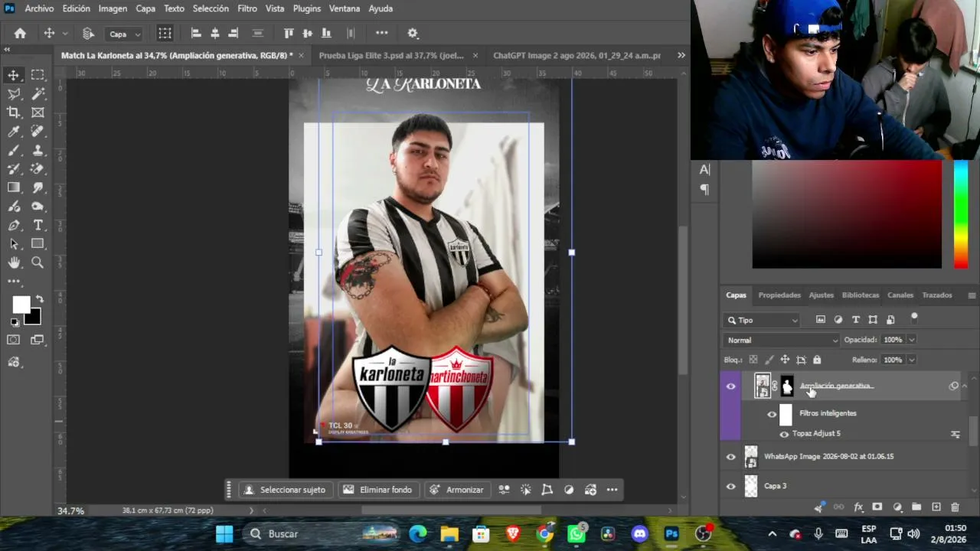Image resolution: width=980 pixels, height=551 pixels.
Task: Click the Armonizar button
Action: coord(456,490)
